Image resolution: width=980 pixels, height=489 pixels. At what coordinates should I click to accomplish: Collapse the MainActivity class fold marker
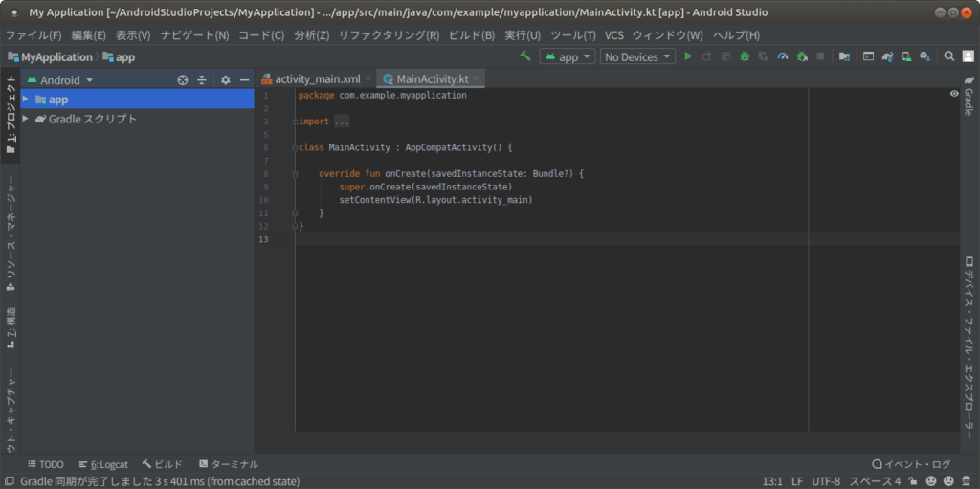pos(295,148)
